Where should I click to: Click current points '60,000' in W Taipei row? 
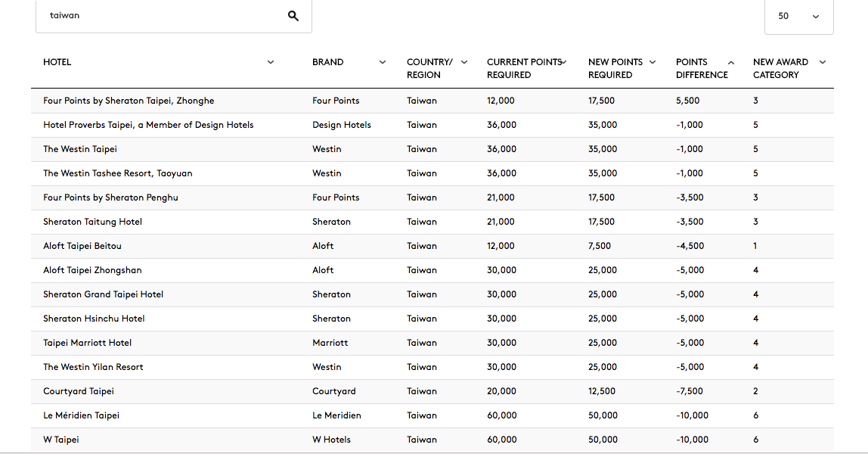pos(502,440)
